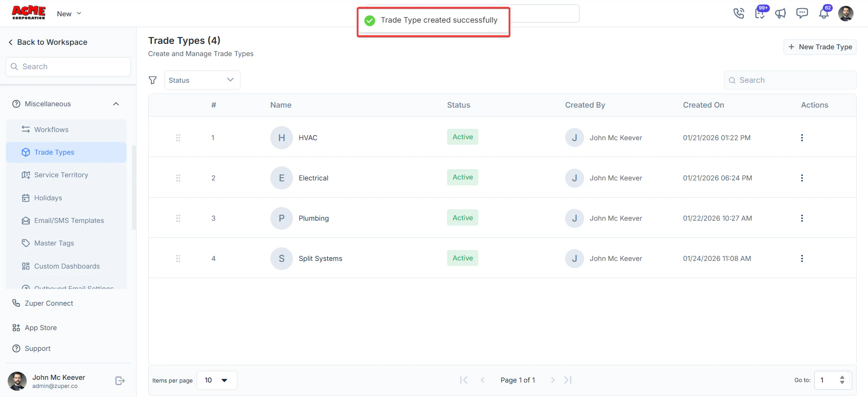Open Support page
Viewport: 868px width, 397px height.
tap(31, 349)
